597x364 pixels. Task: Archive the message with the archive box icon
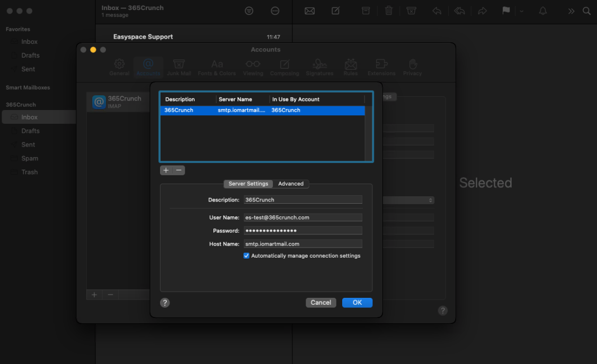366,11
